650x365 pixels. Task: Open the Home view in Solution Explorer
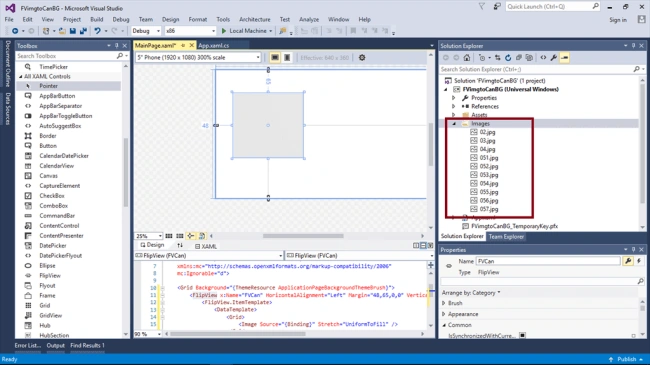tap(467, 58)
